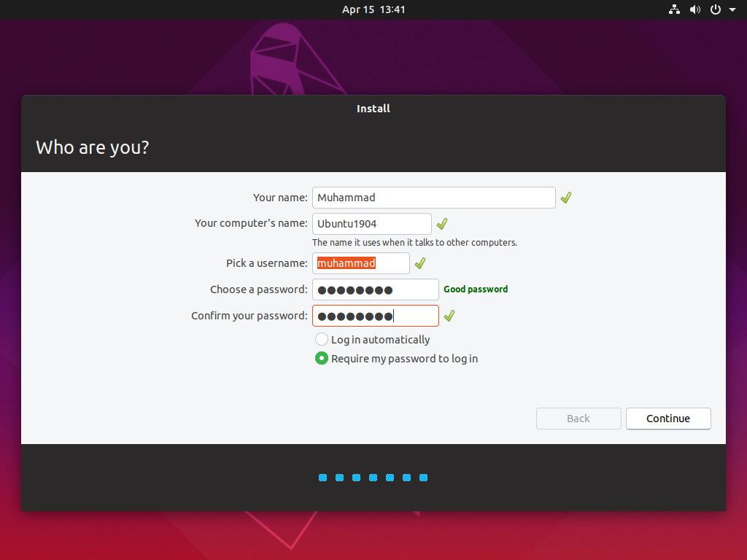Click the Choose a password field
Screen dimensions: 747x560
tap(376, 289)
